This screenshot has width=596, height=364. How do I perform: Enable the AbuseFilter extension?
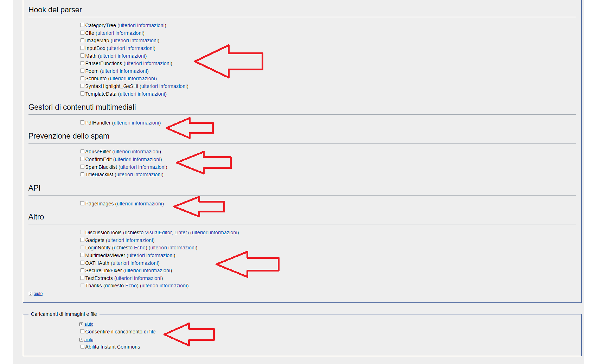[x=82, y=152]
